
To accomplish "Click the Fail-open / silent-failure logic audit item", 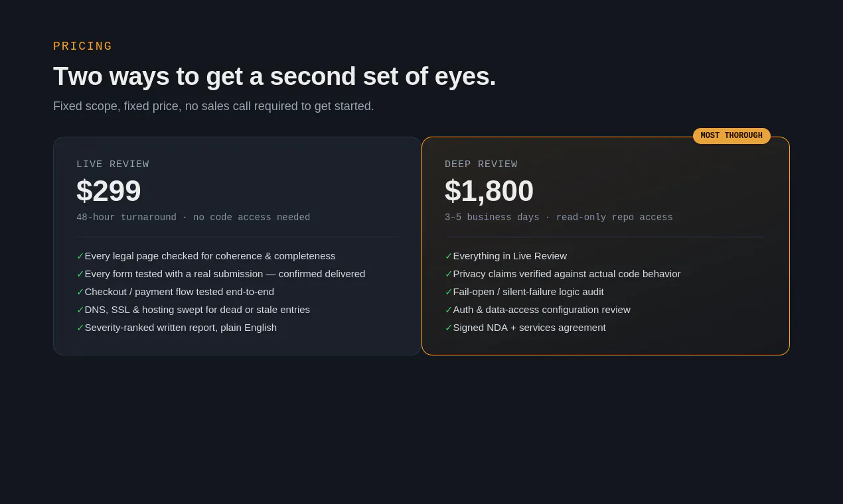I will [524, 292].
